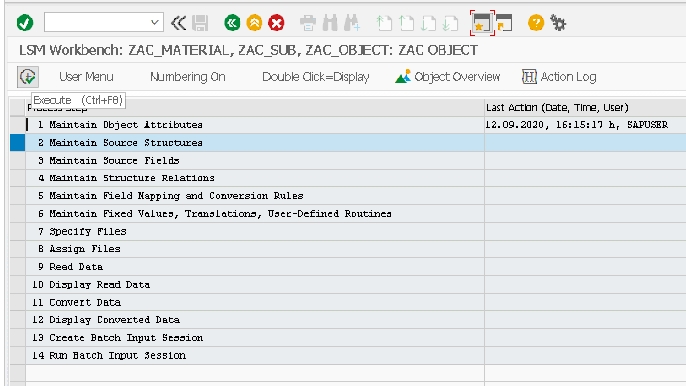Select step 14 Run Batch Input Session
The height and width of the screenshot is (386, 686).
tap(255, 355)
